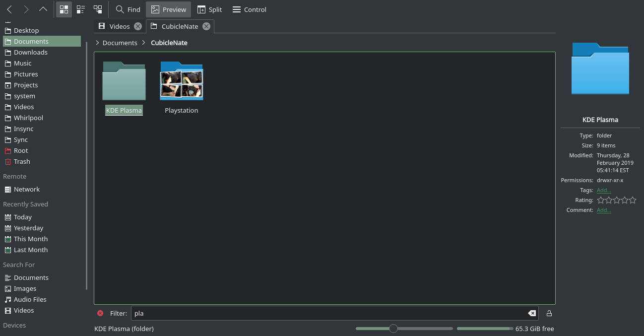The height and width of the screenshot is (336, 644).
Task: Open the Find search bar
Action: (127, 9)
